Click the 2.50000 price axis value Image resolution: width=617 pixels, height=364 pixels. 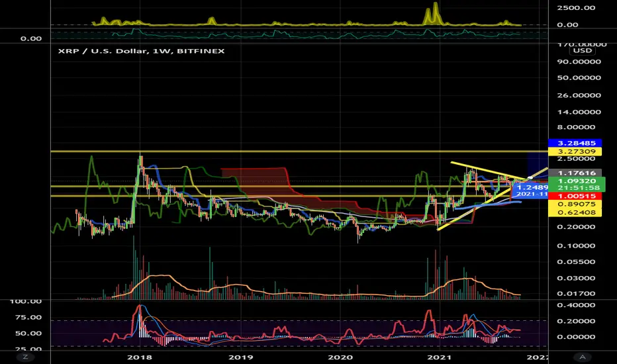577,159
